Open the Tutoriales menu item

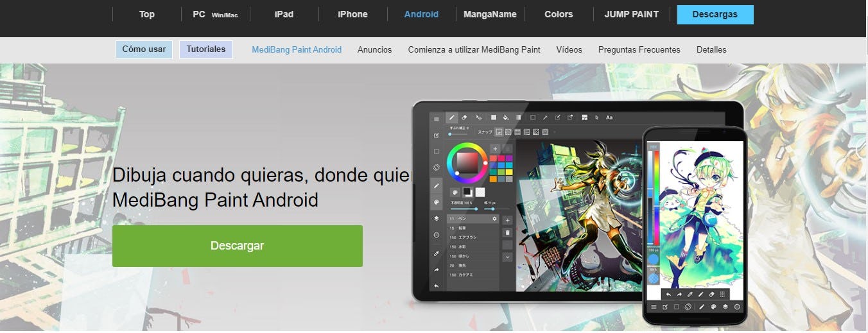pos(206,49)
